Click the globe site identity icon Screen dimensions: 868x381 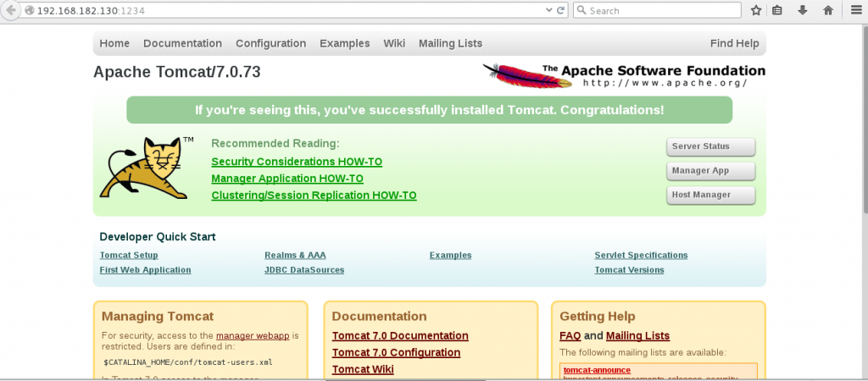pos(30,10)
